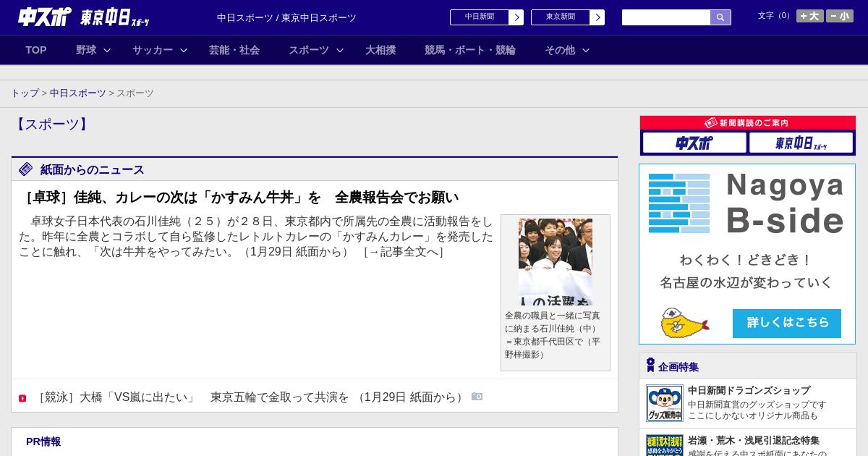Click the 東京中日スポーツ header logo
The width and height of the screenshot is (868, 456).
pos(114,17)
